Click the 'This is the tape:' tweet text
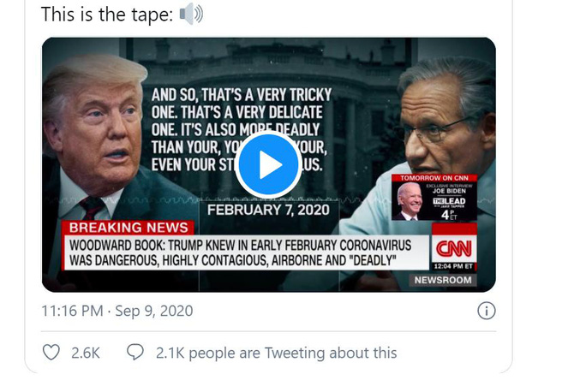The width and height of the screenshot is (586, 392). [x=107, y=15]
